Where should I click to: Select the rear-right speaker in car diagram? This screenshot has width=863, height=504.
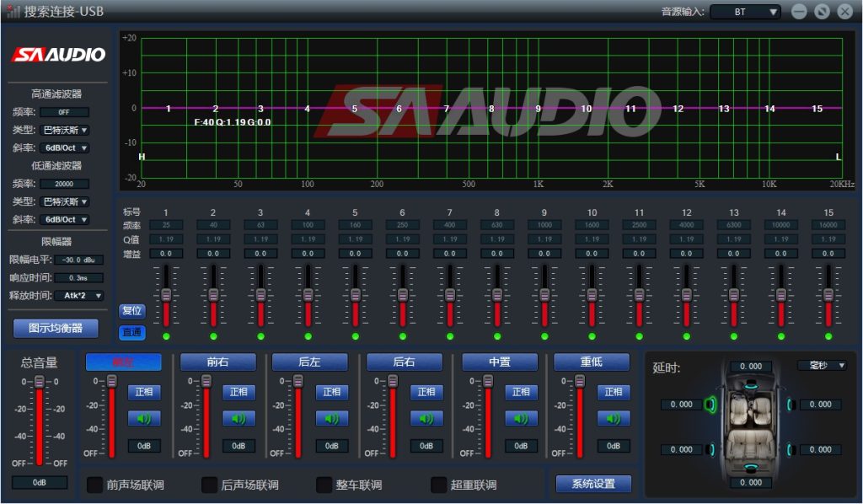(790, 449)
